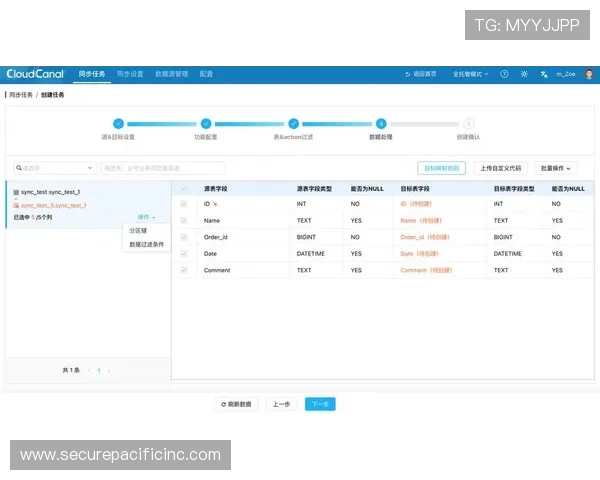600x480 pixels.
Task: Click the key icon beside ID field
Action: point(214,204)
